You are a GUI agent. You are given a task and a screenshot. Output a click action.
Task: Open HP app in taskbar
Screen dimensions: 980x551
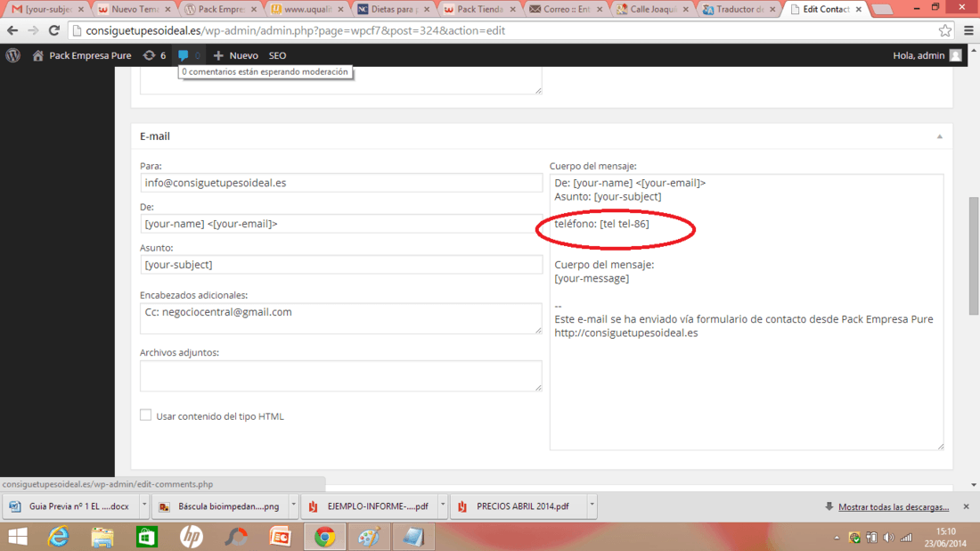[192, 537]
